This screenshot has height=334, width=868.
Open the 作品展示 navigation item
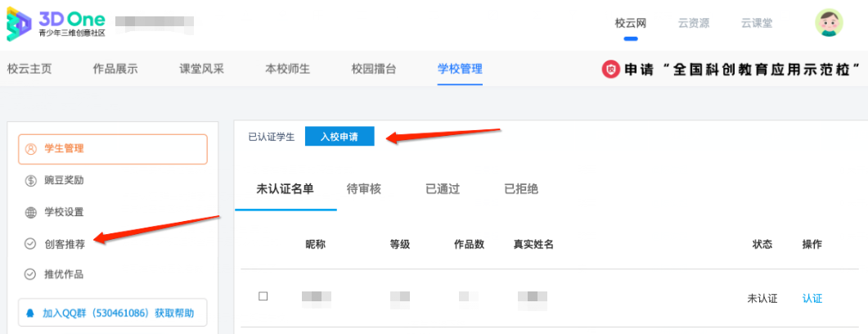(115, 70)
